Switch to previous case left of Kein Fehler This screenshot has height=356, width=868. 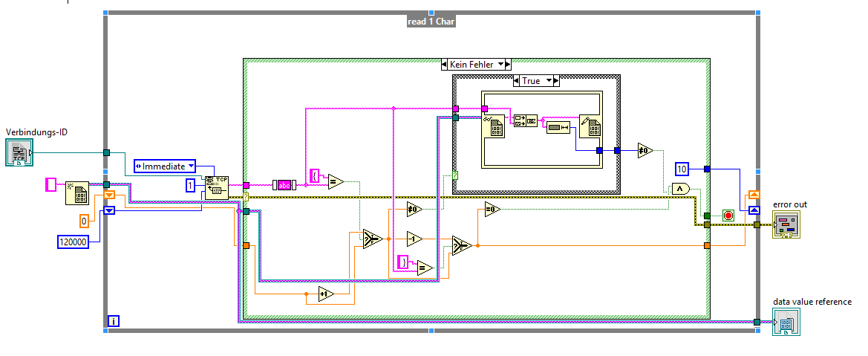[x=445, y=65]
